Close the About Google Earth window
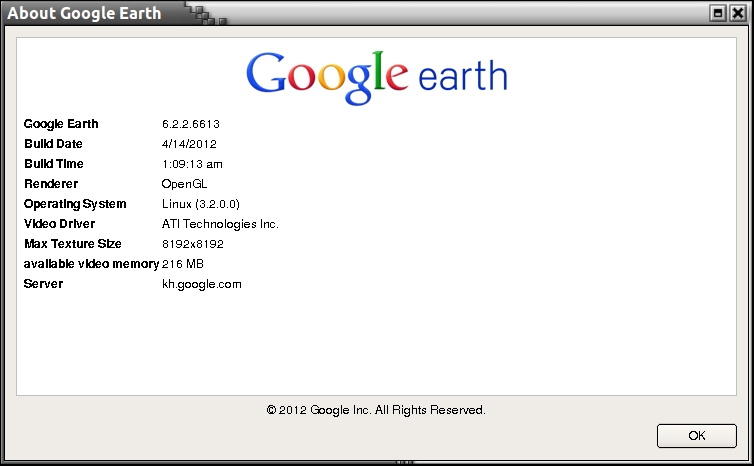754x466 pixels. pyautogui.click(x=737, y=13)
